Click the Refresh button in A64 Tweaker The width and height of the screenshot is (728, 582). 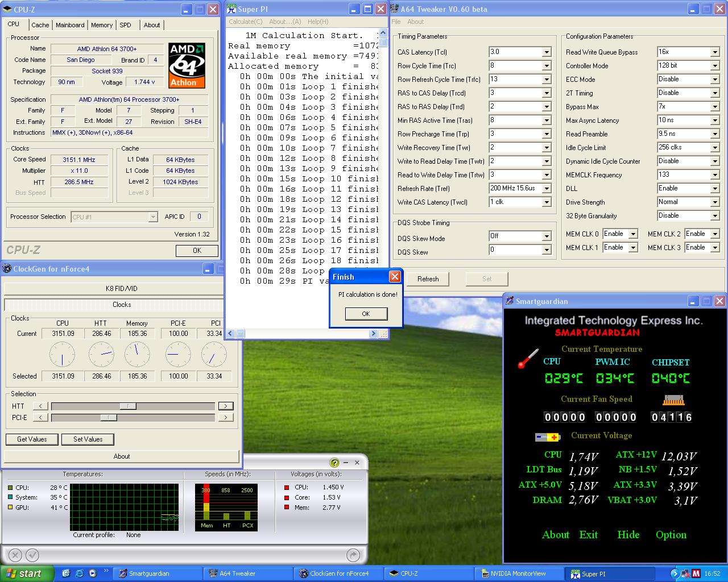click(x=428, y=279)
